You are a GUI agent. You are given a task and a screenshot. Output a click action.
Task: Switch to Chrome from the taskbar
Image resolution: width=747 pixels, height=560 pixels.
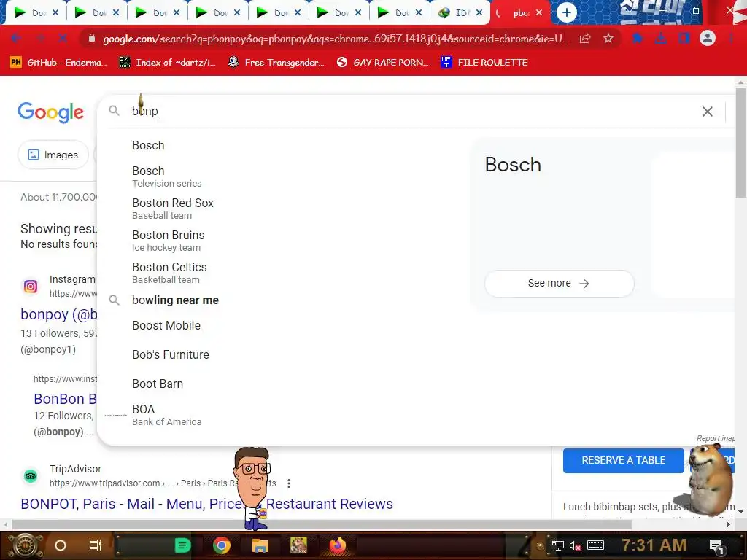point(222,545)
